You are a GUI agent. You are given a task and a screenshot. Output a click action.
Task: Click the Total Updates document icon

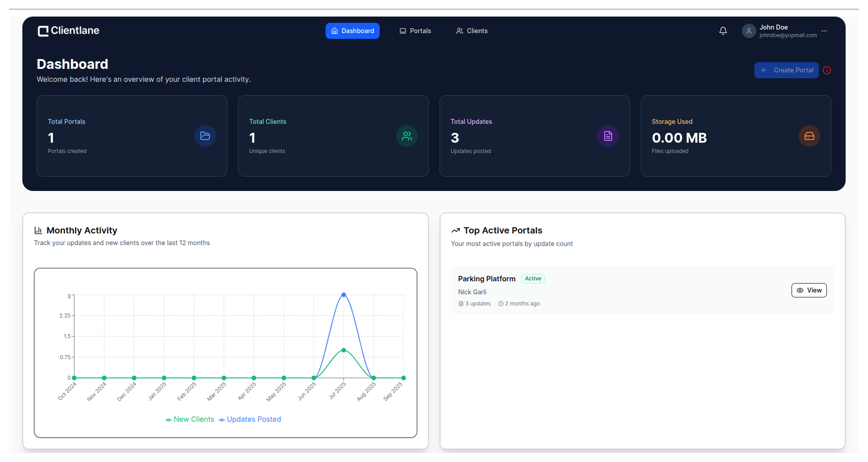(608, 136)
